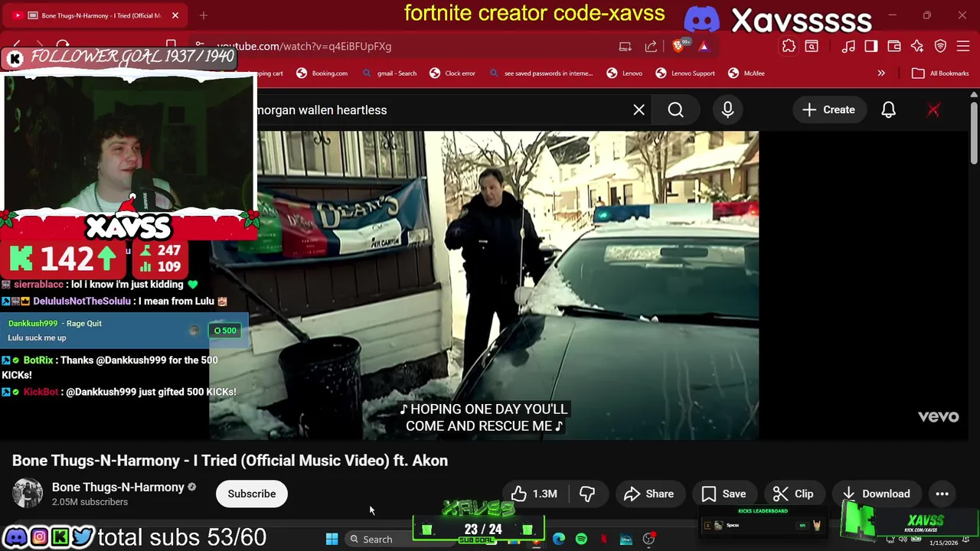Open a new browser tab
The height and width of the screenshot is (551, 980).
(204, 15)
